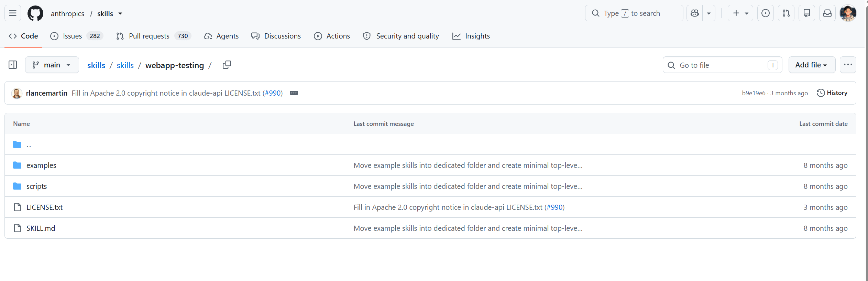The height and width of the screenshot is (281, 868).
Task: Click the examples folder icon
Action: click(17, 165)
